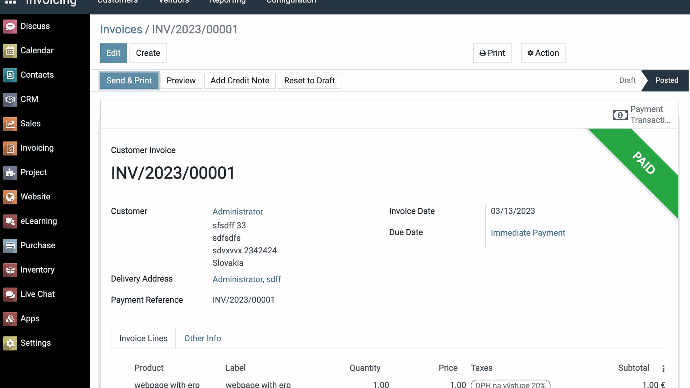The image size is (690, 388).
Task: Open Customers menu in top bar
Action: tap(117, 2)
